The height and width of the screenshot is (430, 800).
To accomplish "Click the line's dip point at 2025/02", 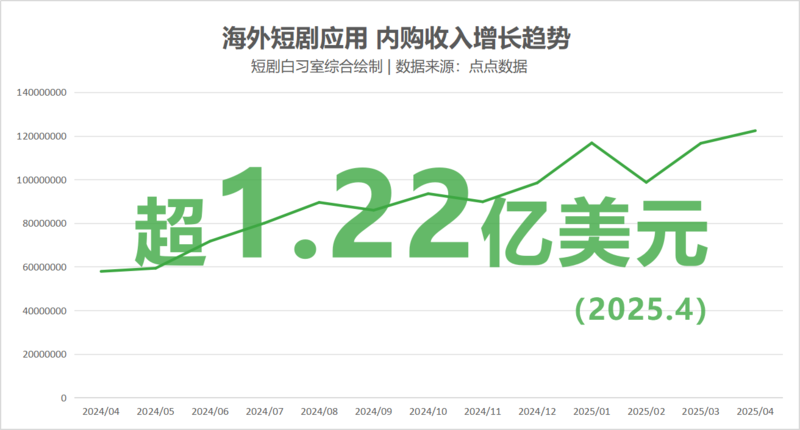I will 646,182.
